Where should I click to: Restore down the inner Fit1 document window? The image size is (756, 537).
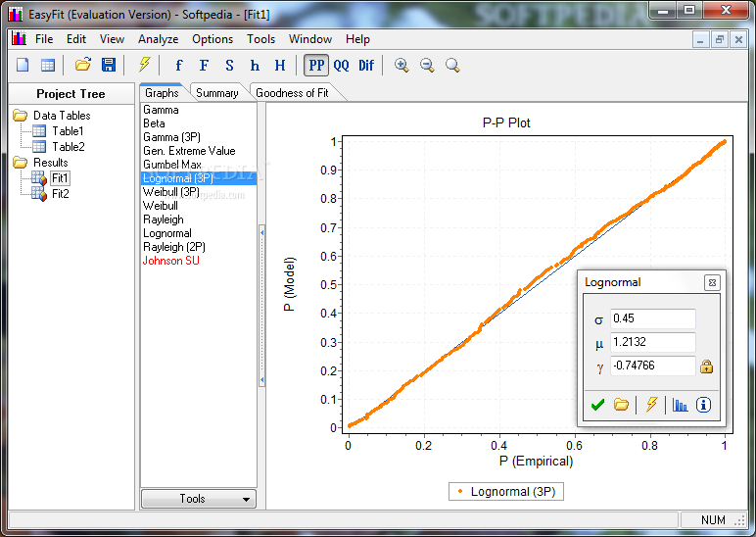pyautogui.click(x=720, y=39)
